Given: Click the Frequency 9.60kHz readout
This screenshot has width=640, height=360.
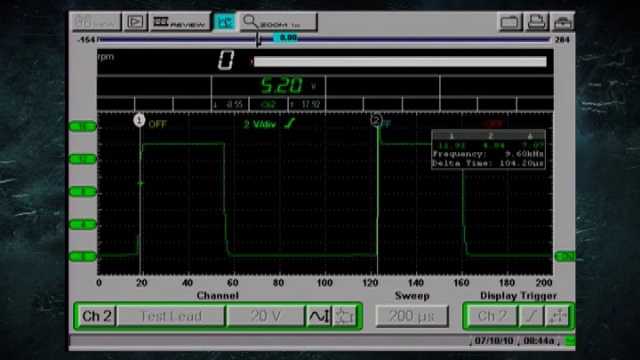Looking at the screenshot, I should [488, 154].
